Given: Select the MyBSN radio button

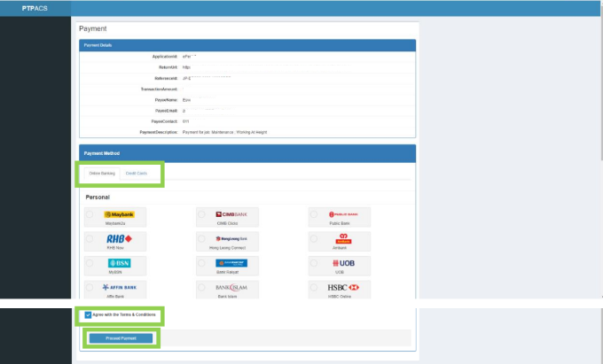Looking at the screenshot, I should (x=90, y=263).
